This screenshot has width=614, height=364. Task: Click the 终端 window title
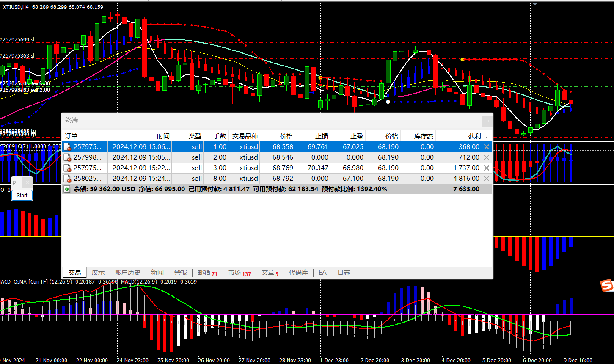72,120
